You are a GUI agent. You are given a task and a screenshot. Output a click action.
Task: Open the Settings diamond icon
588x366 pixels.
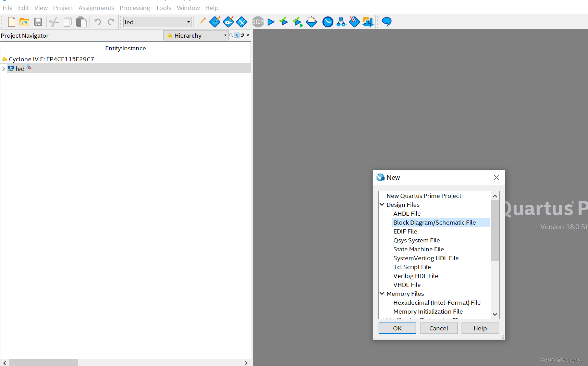pos(215,22)
